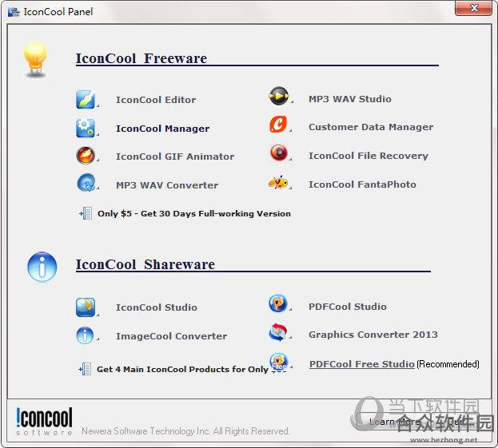The height and width of the screenshot is (448, 498).
Task: Click the IconCool Editor icon
Action: tap(86, 99)
